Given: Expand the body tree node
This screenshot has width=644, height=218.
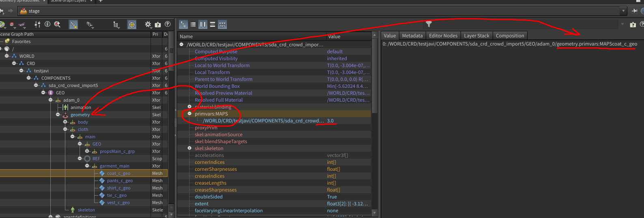Looking at the screenshot, I should coord(65,122).
